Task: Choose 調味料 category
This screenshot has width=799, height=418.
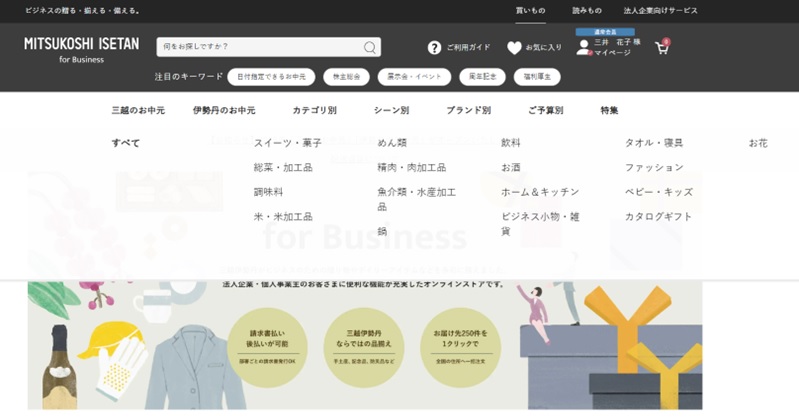Action: 268,192
